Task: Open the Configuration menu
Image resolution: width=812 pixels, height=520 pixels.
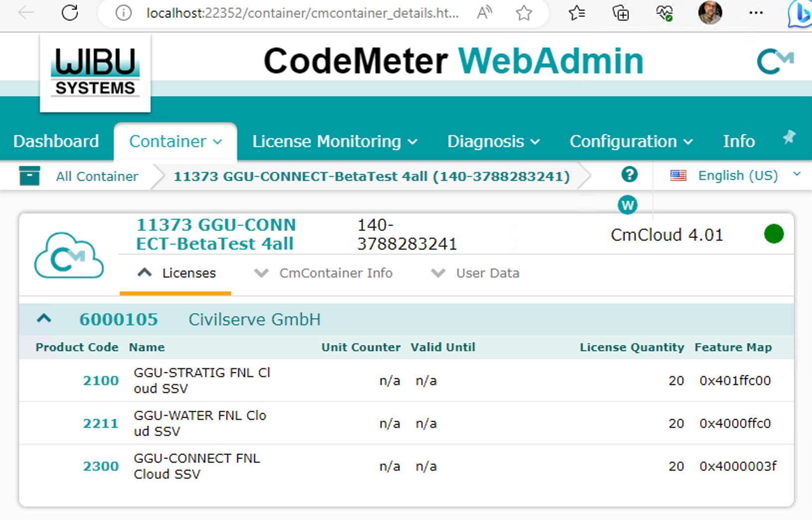Action: [x=631, y=141]
